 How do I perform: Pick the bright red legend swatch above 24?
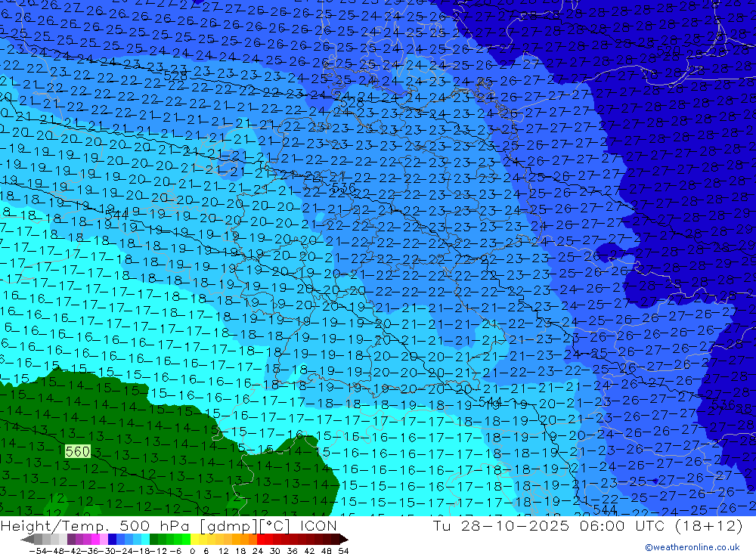[x=261, y=539]
